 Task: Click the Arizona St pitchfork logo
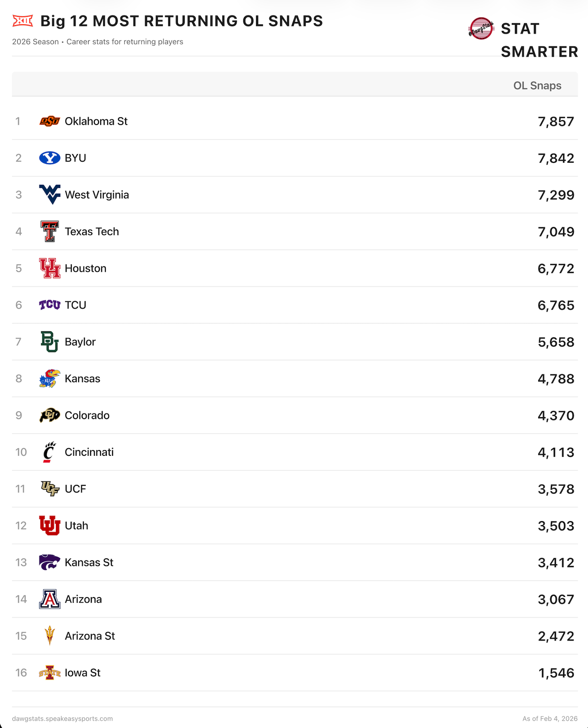[49, 636]
